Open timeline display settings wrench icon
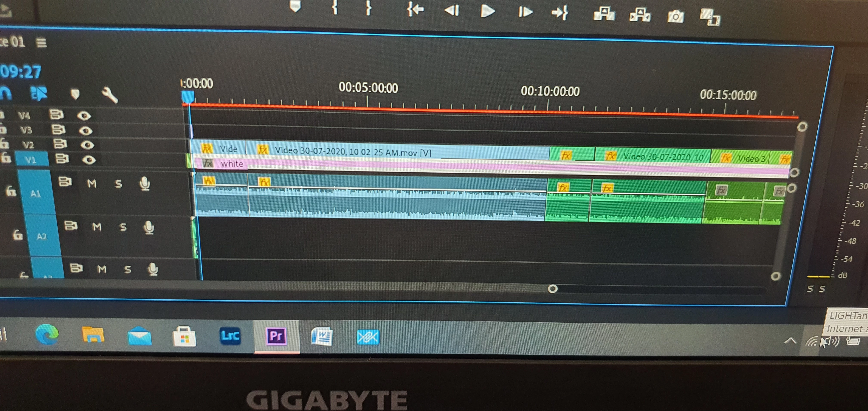Image resolution: width=868 pixels, height=411 pixels. pos(110,95)
